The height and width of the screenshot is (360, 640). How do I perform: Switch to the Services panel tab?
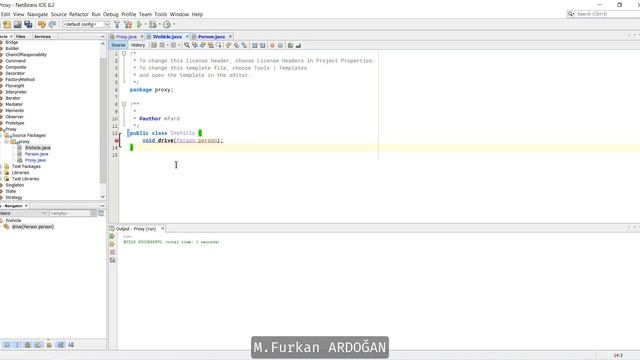[x=42, y=36]
